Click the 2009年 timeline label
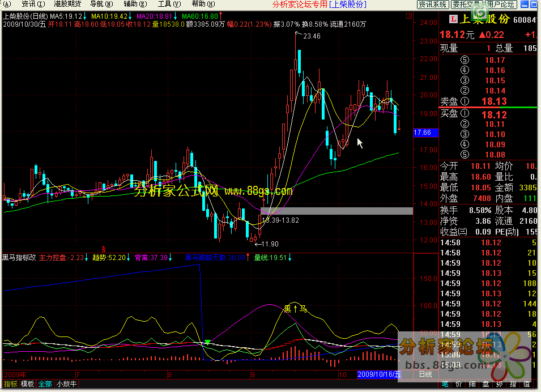Image resolution: width=541 pixels, height=392 pixels. pyautogui.click(x=15, y=374)
